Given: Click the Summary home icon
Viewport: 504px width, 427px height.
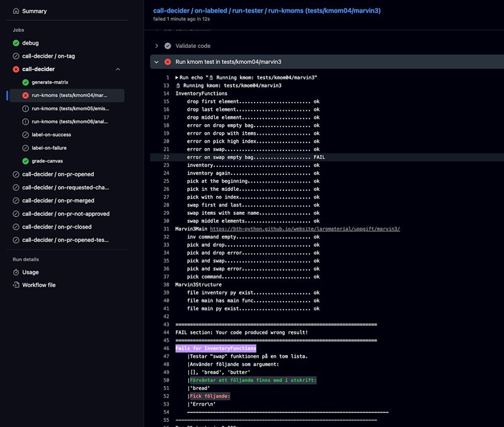Looking at the screenshot, I should (16, 11).
